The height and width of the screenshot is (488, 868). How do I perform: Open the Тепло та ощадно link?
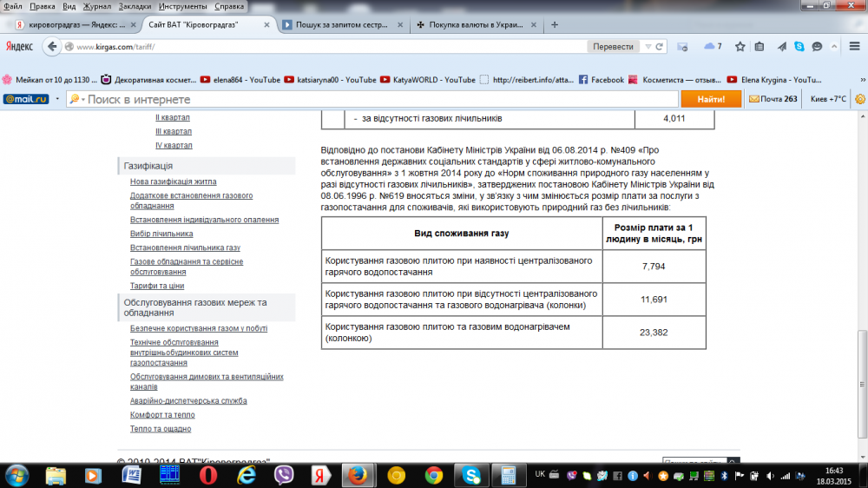[161, 429]
